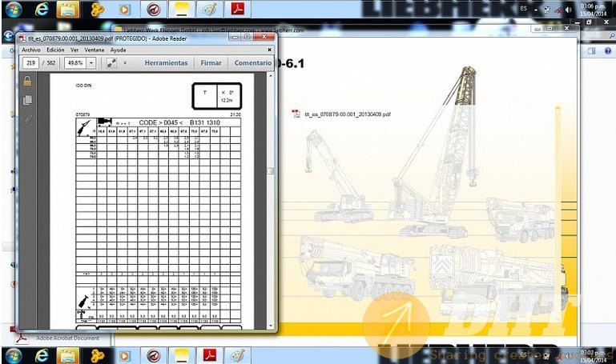Open the Start orb on the top taskbar
Viewport: 616px width, 364px height.
point(14,9)
